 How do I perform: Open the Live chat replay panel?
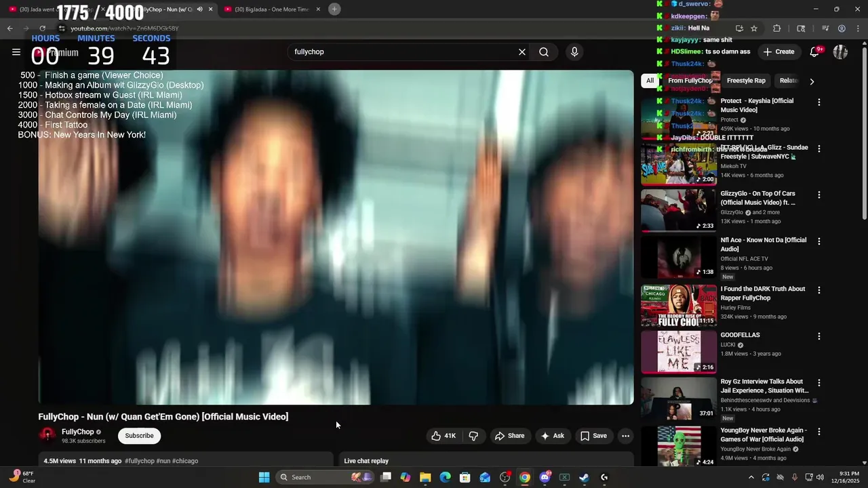486,461
